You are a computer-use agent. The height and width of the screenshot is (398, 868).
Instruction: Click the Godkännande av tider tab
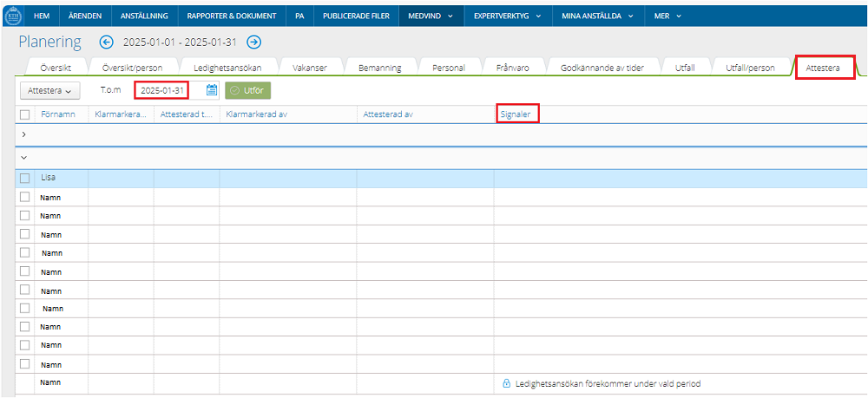(x=602, y=68)
